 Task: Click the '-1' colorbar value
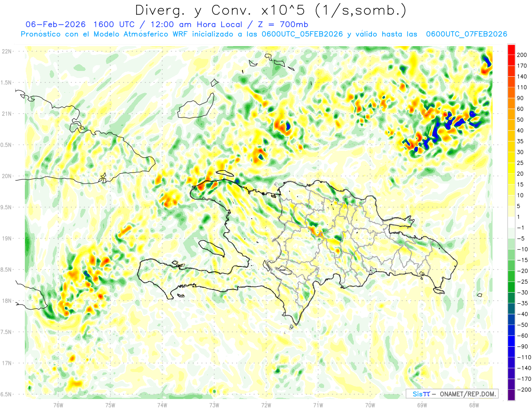tap(520, 228)
